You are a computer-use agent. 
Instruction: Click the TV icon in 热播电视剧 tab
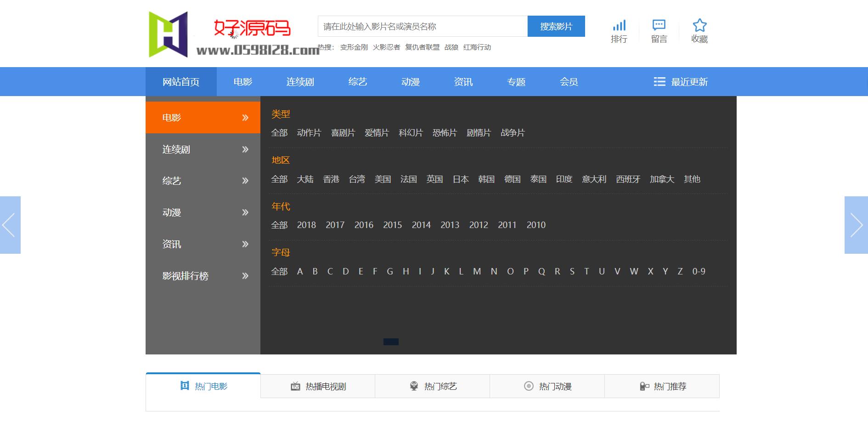(295, 386)
